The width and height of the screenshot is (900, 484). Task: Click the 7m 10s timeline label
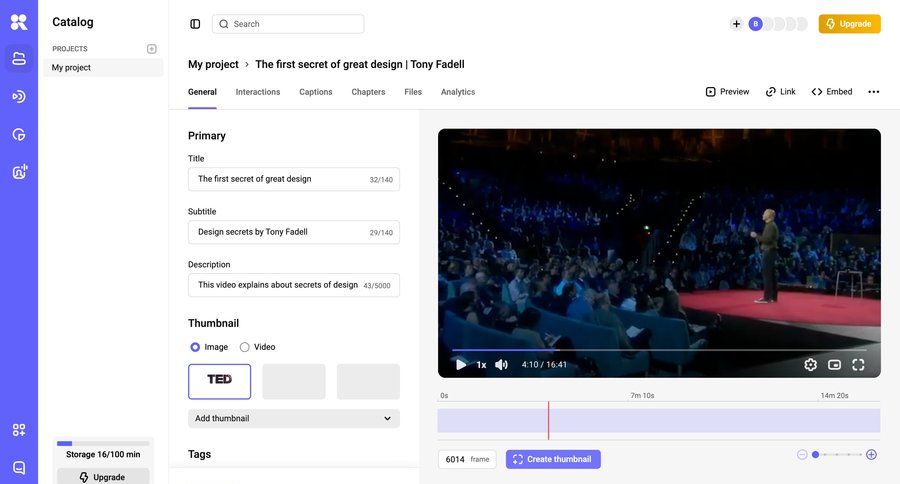(x=642, y=396)
